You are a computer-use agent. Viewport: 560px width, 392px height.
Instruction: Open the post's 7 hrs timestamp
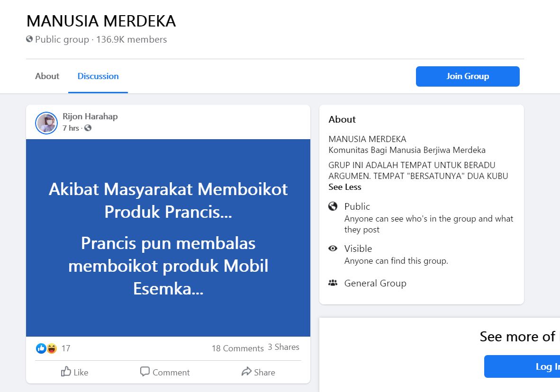click(71, 128)
